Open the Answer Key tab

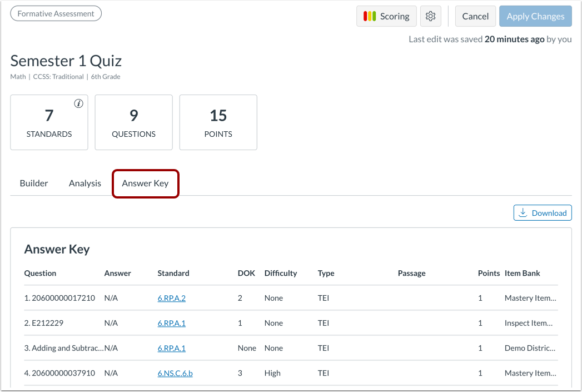pos(145,183)
